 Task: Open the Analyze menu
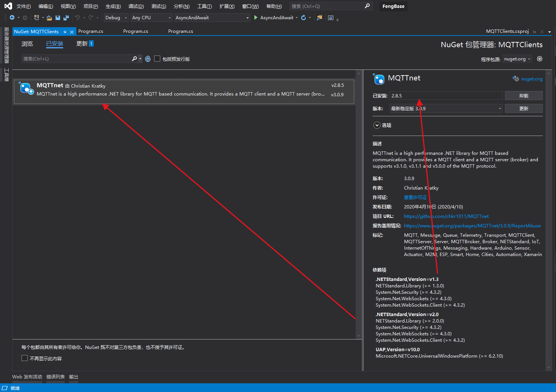181,6
